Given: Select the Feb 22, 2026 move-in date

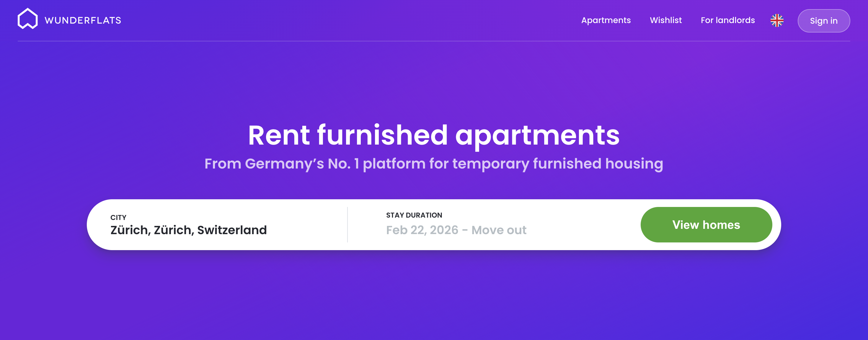Looking at the screenshot, I should (422, 230).
